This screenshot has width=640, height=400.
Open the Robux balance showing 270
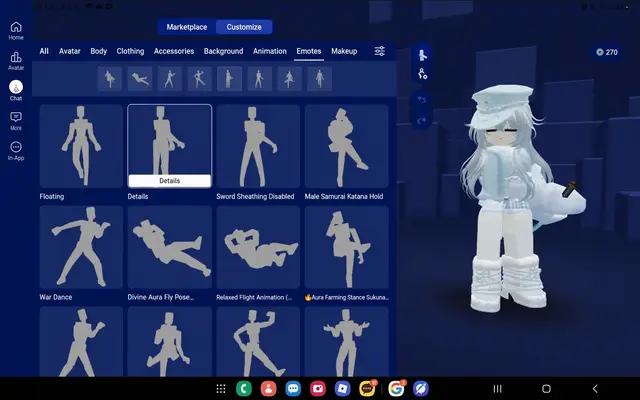click(607, 52)
